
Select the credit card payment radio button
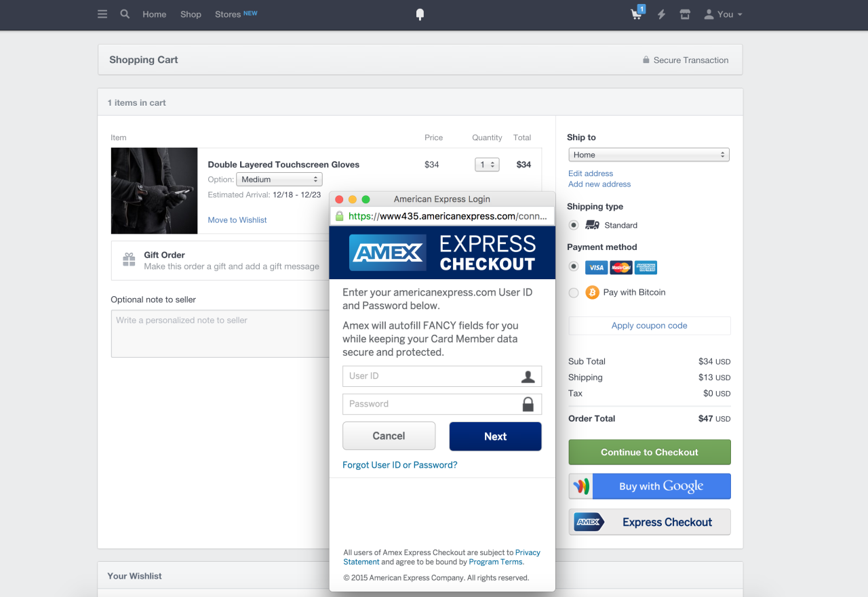click(574, 266)
